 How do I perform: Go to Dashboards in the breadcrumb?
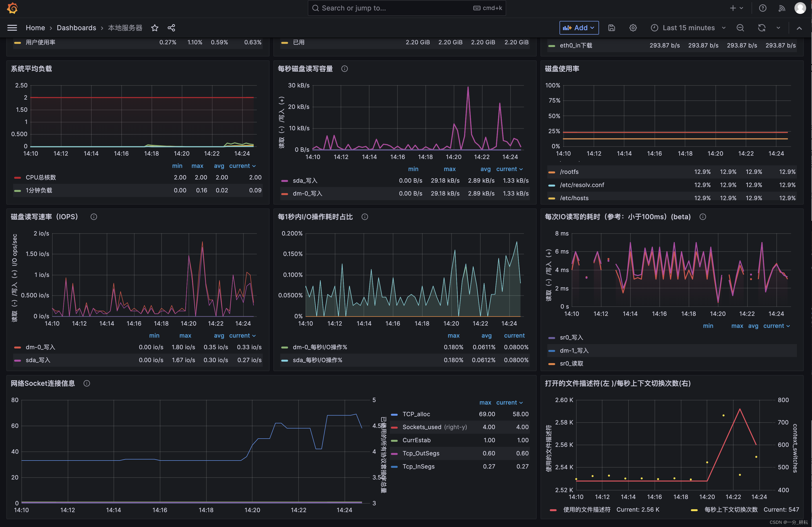(77, 28)
